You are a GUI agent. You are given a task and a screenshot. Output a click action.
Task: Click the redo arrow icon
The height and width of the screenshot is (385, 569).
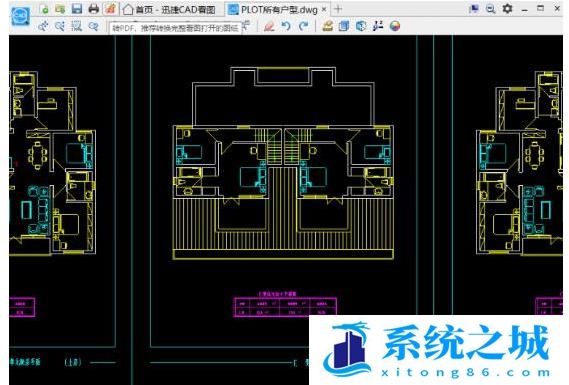303,26
